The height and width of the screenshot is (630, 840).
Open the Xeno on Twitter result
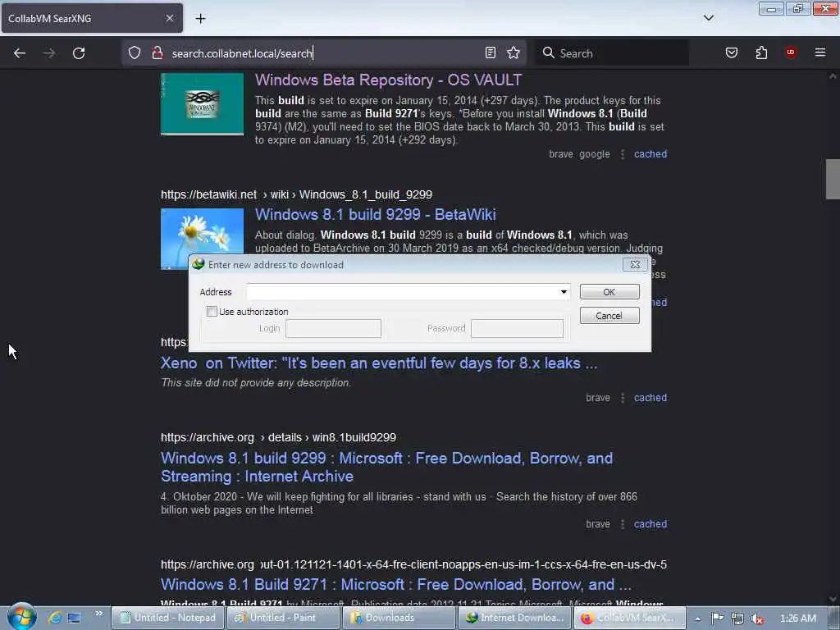click(x=379, y=363)
